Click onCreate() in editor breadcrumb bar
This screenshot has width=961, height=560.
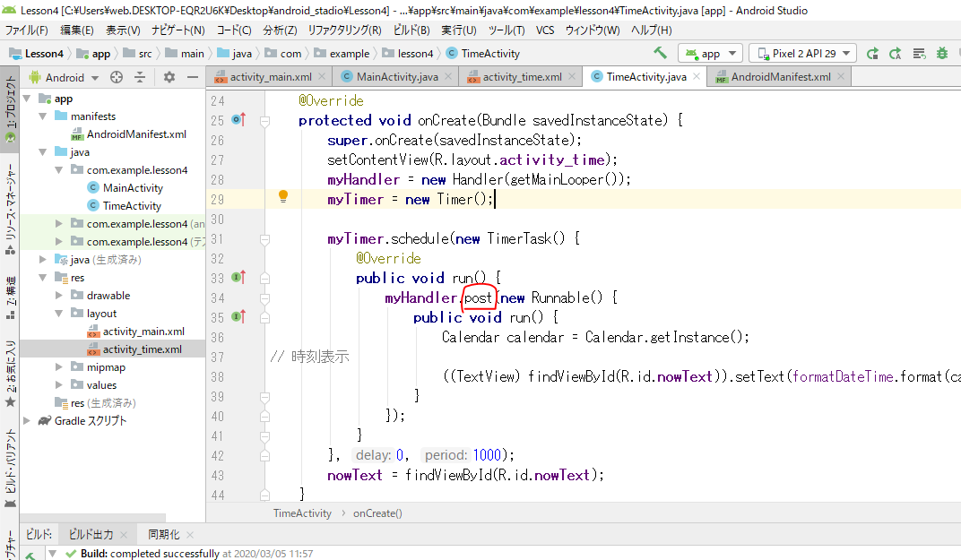point(377,513)
